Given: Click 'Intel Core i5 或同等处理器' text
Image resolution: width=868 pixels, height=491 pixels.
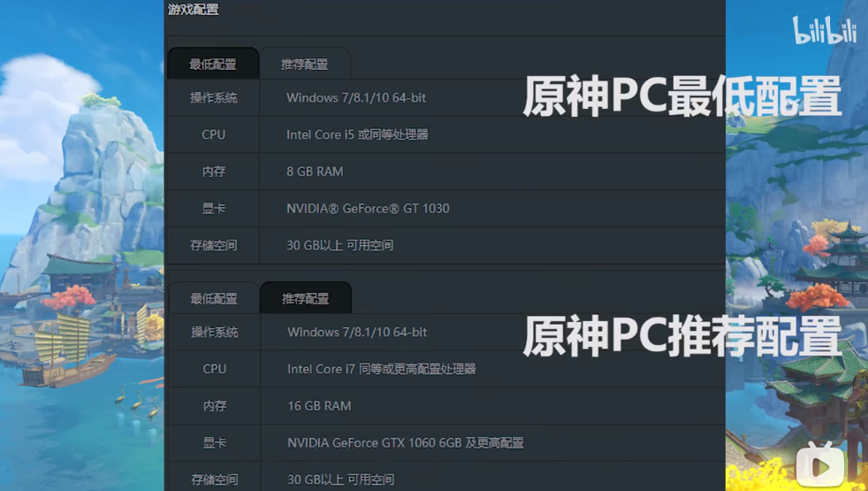Looking at the screenshot, I should [x=357, y=134].
